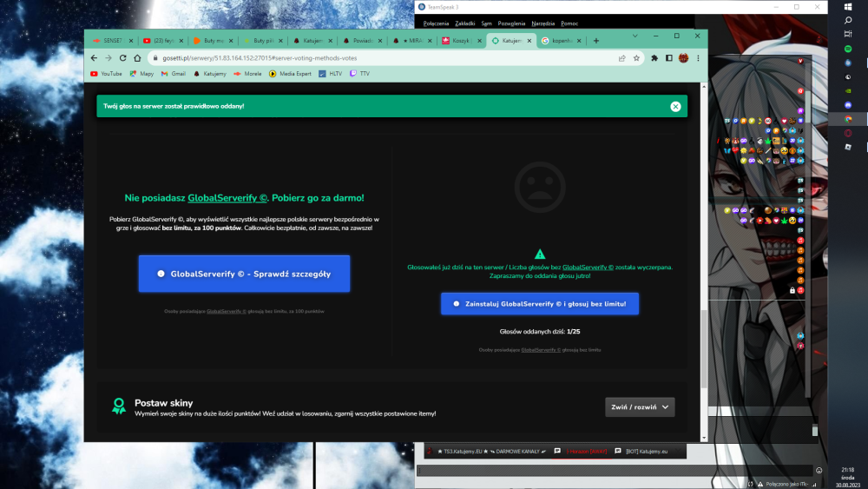This screenshot has height=489, width=868.
Task: Click the Chrome taskbar icon
Action: tap(848, 119)
